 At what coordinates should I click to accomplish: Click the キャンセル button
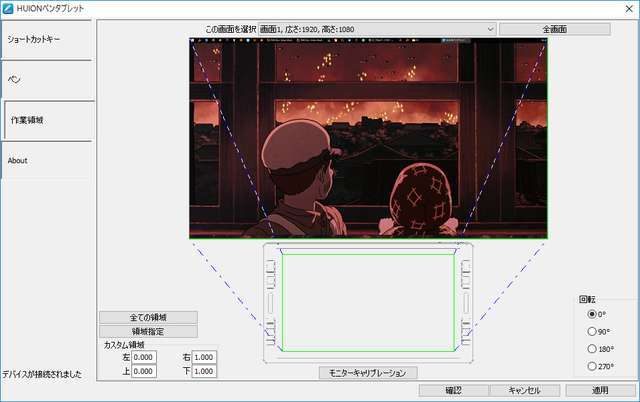524,391
